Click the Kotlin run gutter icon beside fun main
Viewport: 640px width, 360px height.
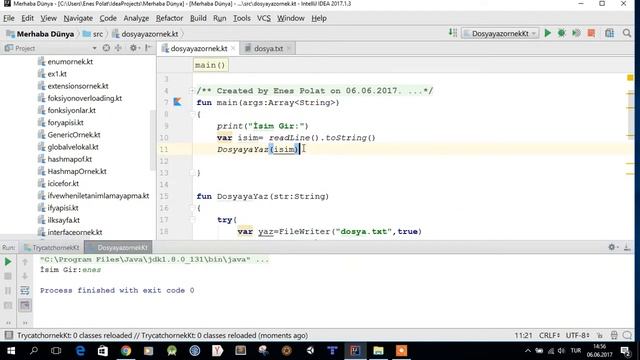[x=178, y=102]
